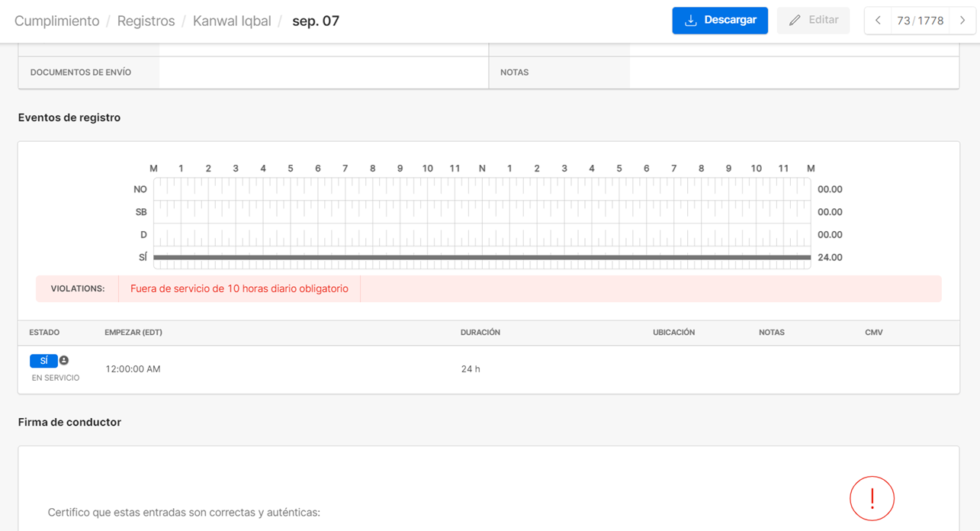Open Kanwal Iqbal breadcrumb link
This screenshot has width=980, height=531.
tap(232, 21)
